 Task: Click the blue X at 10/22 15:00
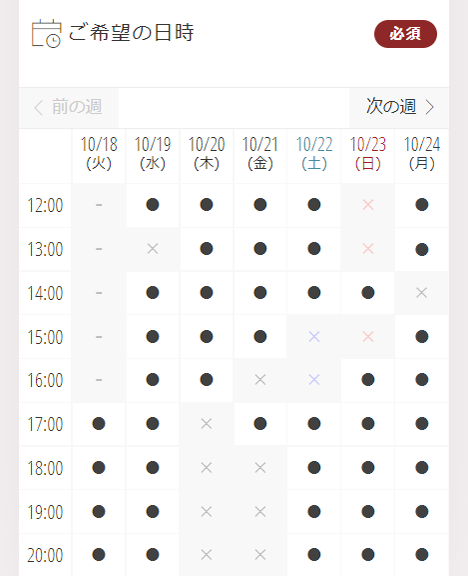click(x=314, y=336)
